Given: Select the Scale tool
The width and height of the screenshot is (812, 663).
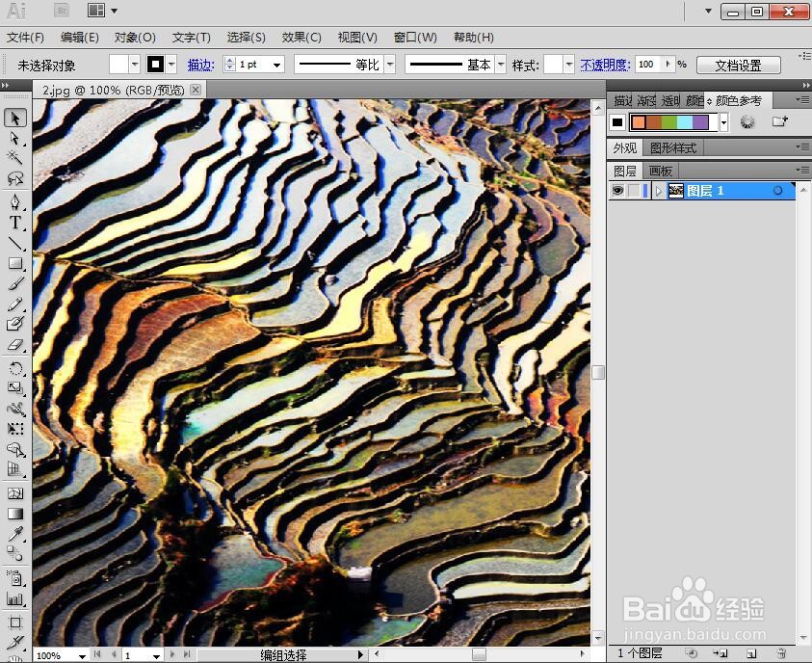Looking at the screenshot, I should [15, 388].
